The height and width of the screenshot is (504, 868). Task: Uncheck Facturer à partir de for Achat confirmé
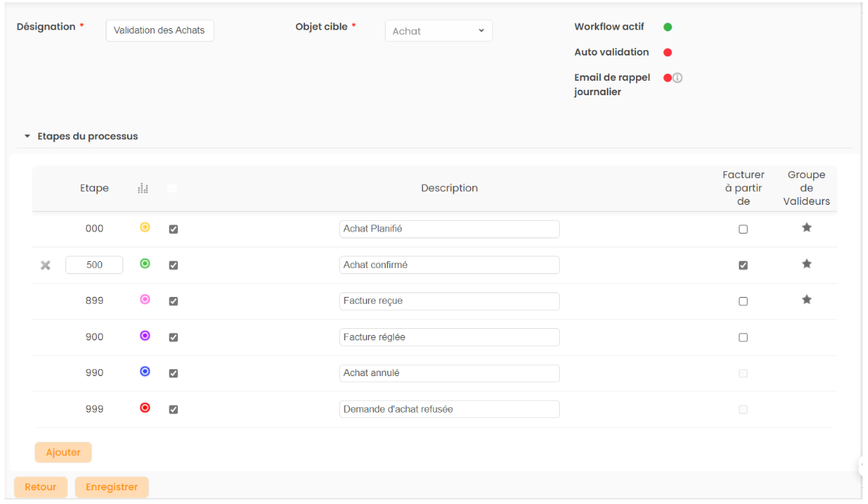pos(743,265)
